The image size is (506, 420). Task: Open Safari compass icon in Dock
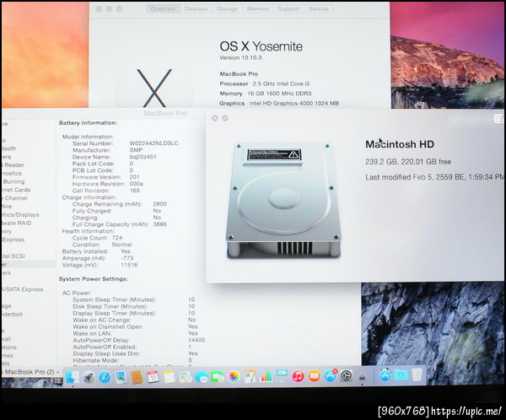pyautogui.click(x=105, y=376)
